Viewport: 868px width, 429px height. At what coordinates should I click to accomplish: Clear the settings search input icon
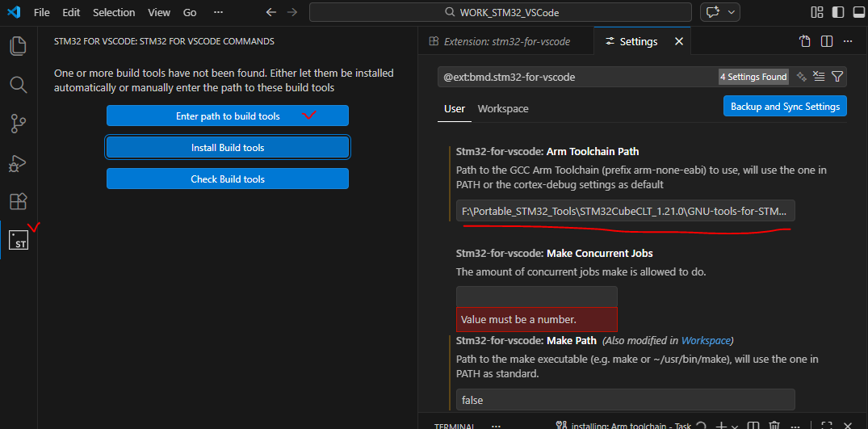[818, 77]
